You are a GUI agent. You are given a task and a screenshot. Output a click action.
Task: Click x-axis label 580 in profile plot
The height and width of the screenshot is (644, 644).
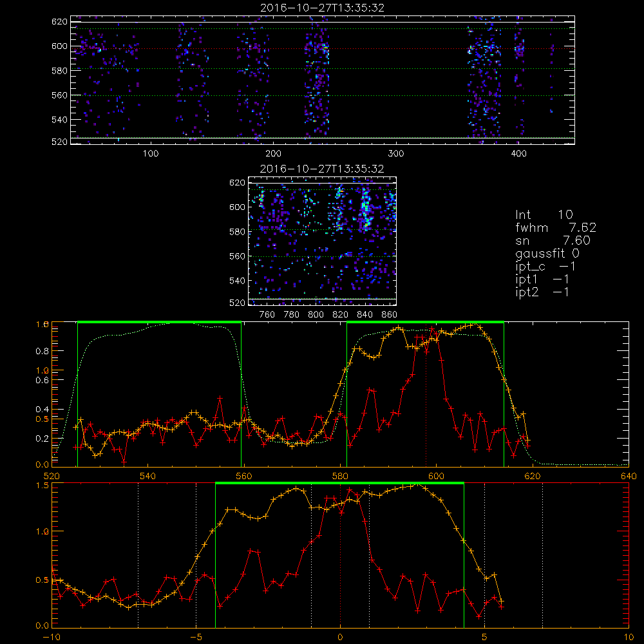point(340,476)
